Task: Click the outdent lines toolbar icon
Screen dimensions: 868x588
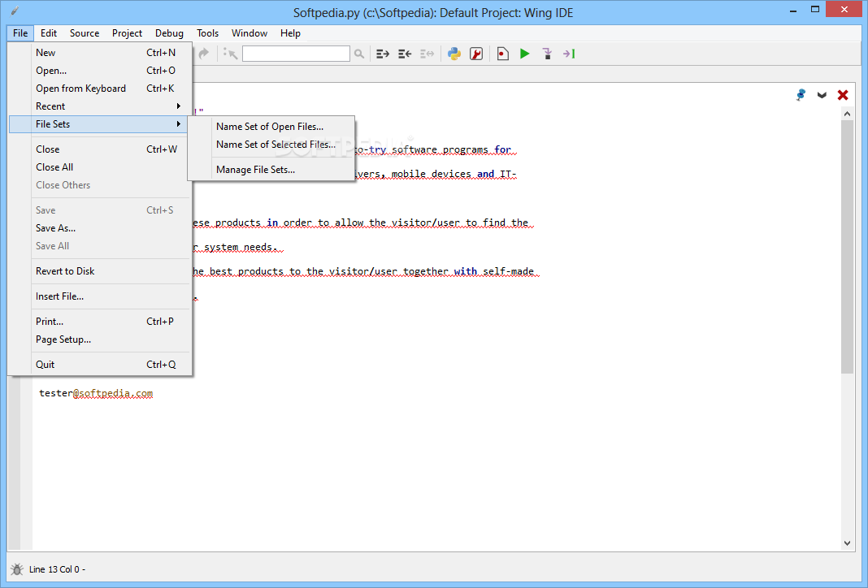Action: pyautogui.click(x=405, y=54)
